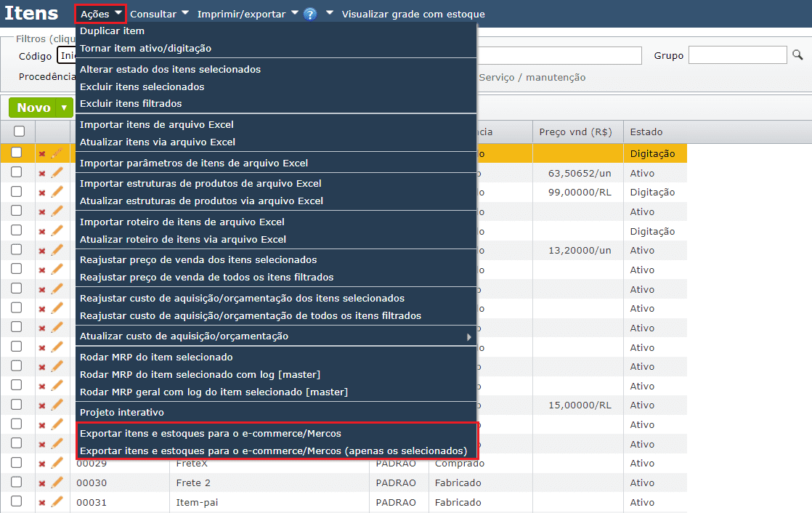Screen dimensions: 812x513
Task: Click the green Novo button
Action: pyautogui.click(x=33, y=108)
